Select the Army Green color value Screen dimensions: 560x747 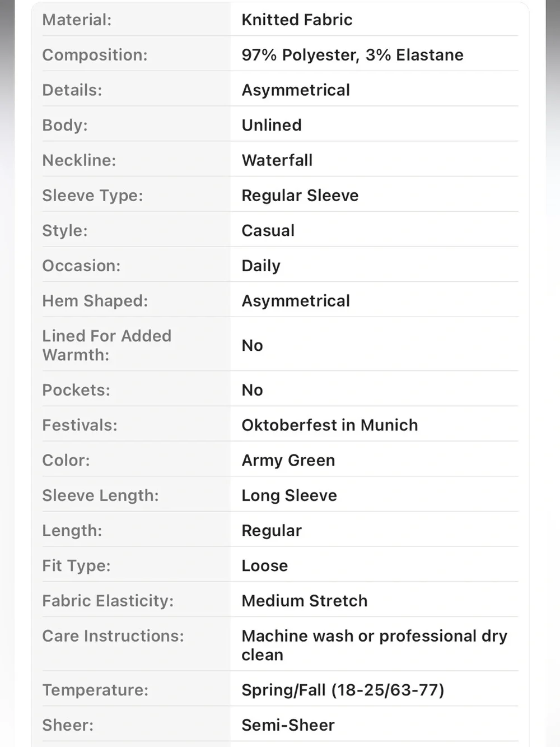[288, 461]
